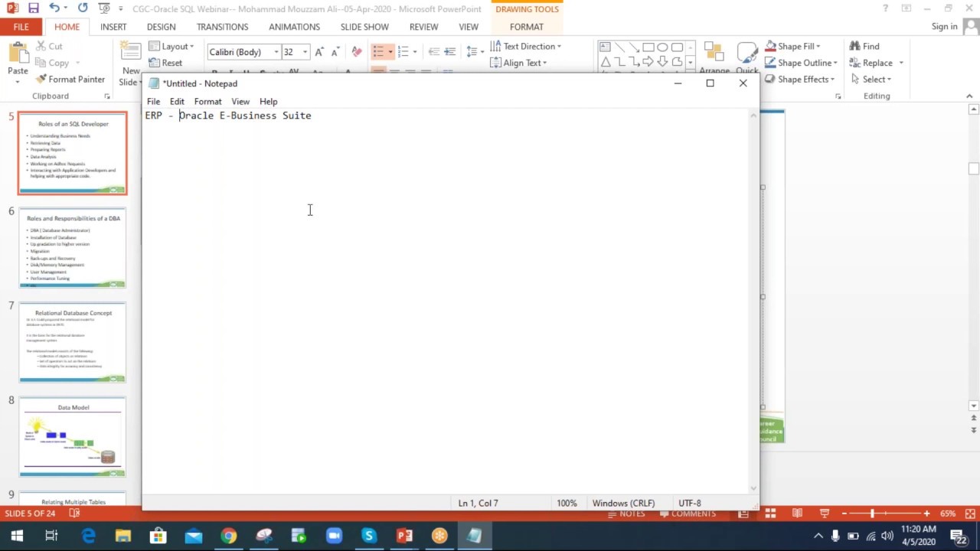Click the Undo arrow in the quick access toolbar
This screenshot has width=980, height=551.
click(54, 8)
